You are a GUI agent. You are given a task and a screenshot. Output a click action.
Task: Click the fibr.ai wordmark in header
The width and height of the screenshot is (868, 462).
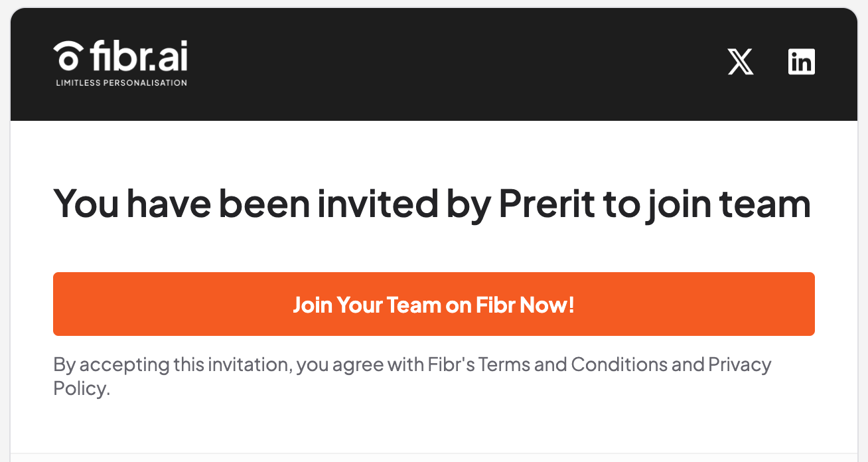pos(139,55)
